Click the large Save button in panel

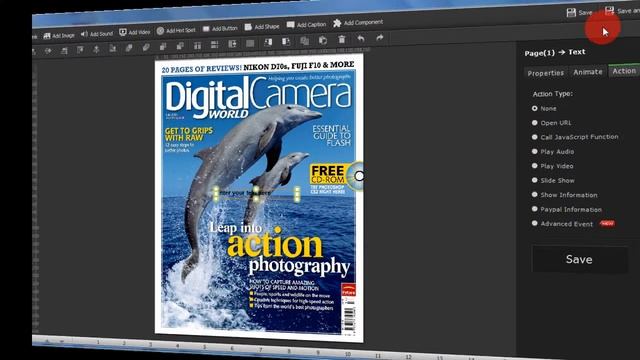coord(579,259)
